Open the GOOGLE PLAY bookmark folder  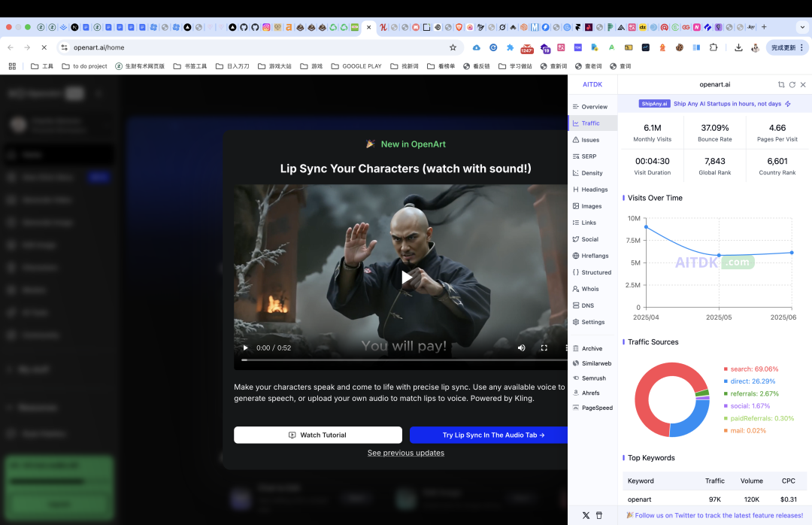pos(356,66)
